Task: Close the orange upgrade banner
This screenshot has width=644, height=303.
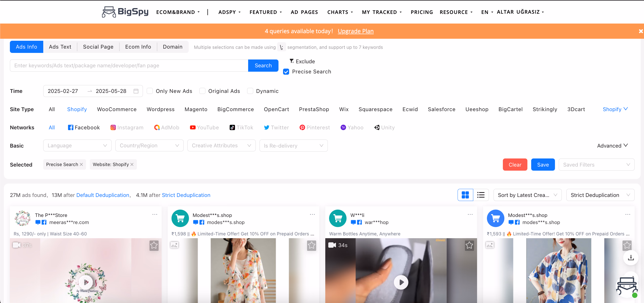Action: point(641,31)
